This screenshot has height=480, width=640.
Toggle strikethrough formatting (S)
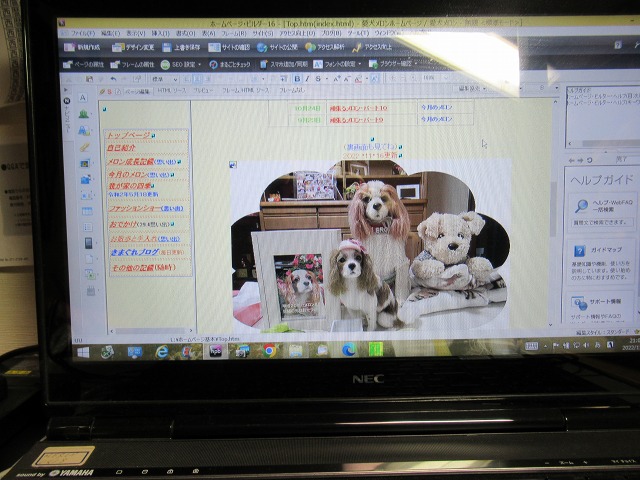pyautogui.click(x=318, y=79)
